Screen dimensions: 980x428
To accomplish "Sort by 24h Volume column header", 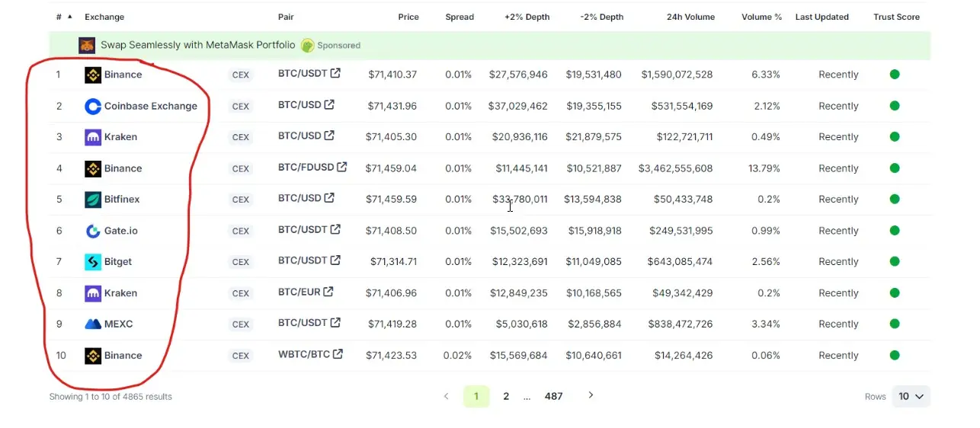I will [690, 17].
